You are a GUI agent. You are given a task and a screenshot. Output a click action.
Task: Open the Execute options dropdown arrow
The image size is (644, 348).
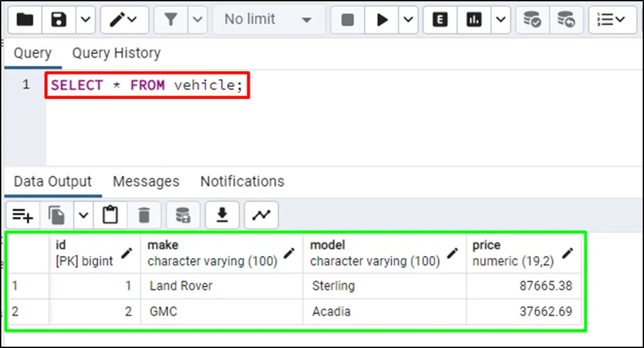[x=408, y=20]
